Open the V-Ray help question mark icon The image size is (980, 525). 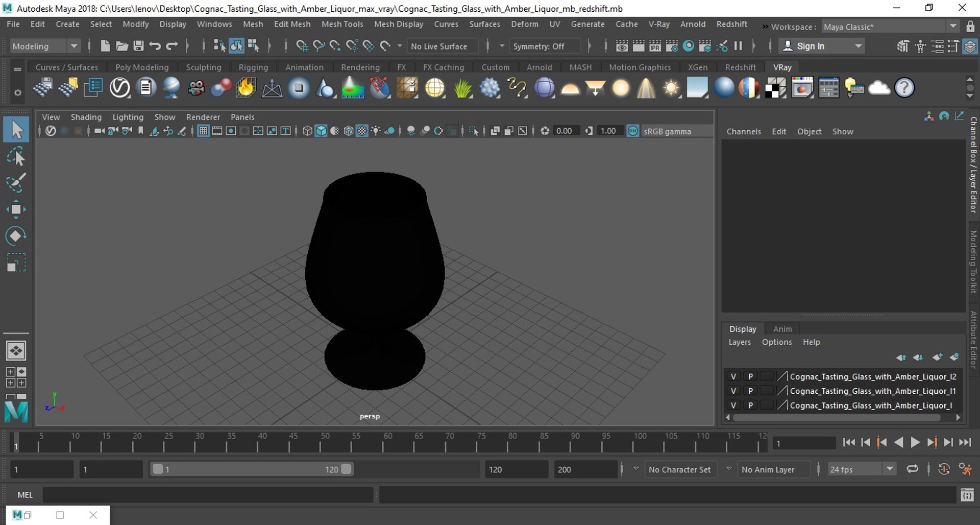[904, 88]
